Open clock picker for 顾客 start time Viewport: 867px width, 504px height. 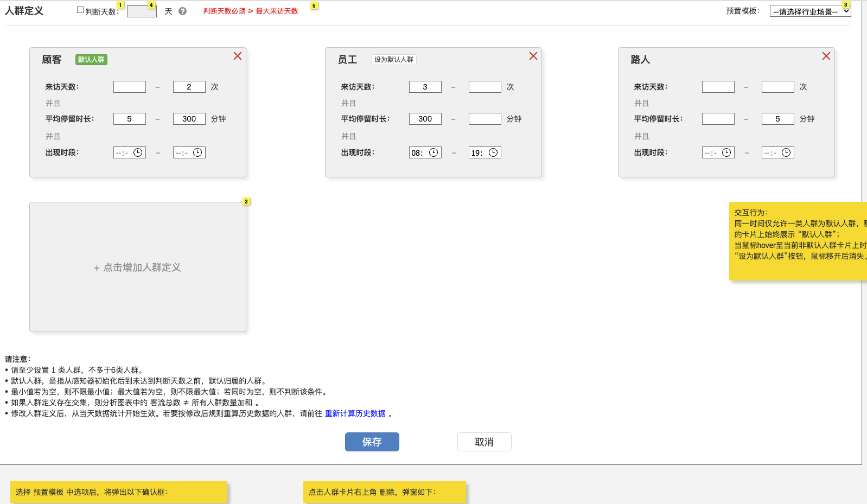click(138, 152)
